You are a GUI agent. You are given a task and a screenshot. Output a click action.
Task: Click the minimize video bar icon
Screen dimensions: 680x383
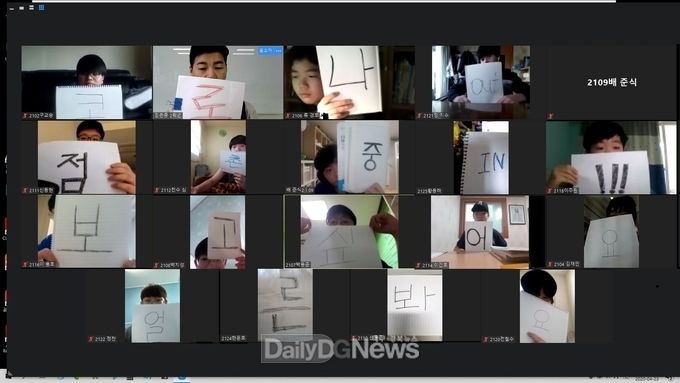(x=12, y=8)
